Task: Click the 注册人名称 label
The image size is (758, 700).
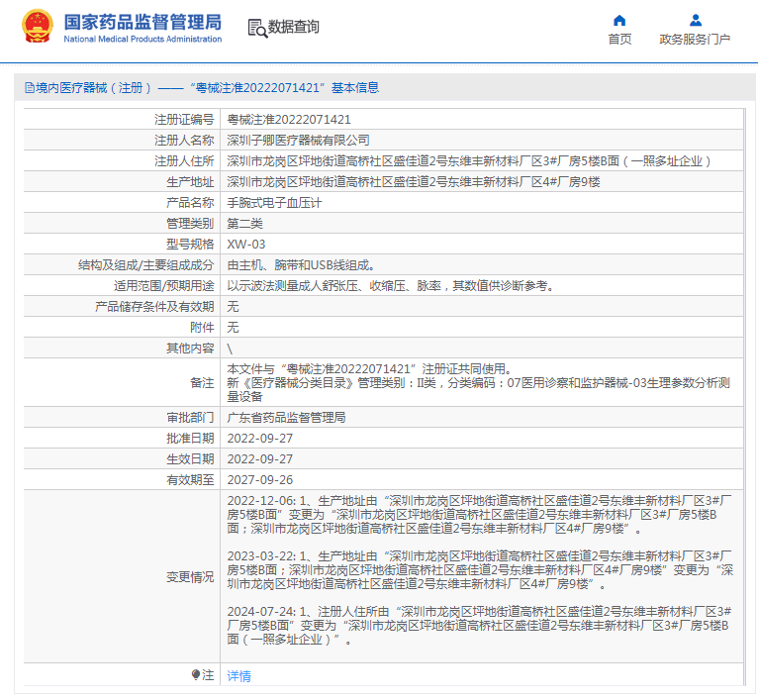Action: coord(184,141)
